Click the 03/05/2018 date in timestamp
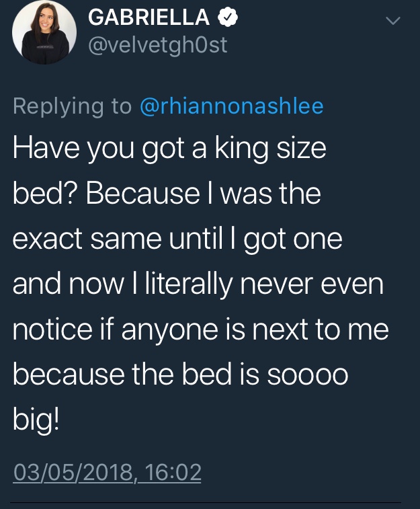Viewport: 420px width, 509px height. [74, 471]
